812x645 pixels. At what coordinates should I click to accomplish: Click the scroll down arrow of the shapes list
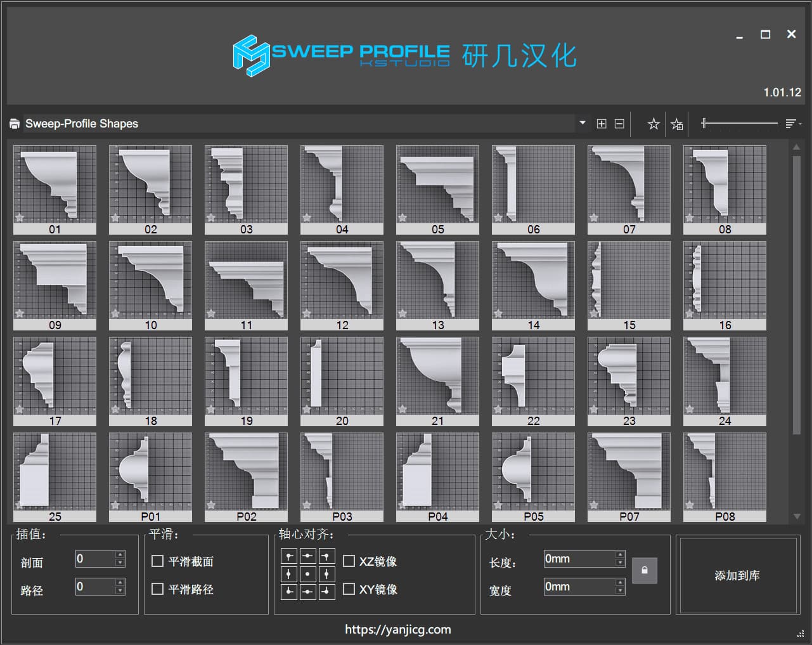(x=797, y=516)
